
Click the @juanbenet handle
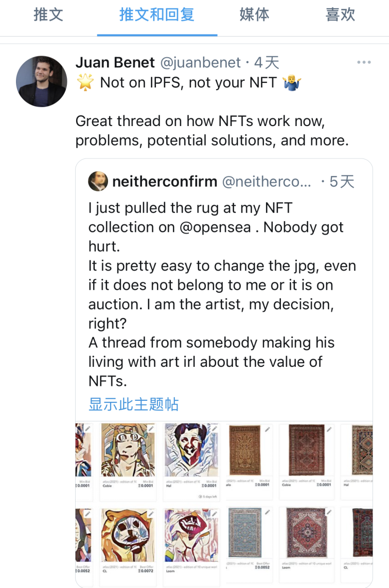201,62
